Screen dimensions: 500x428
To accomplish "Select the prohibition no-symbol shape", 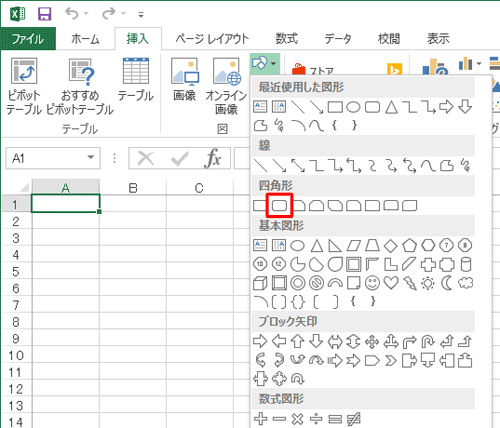I will 316,283.
